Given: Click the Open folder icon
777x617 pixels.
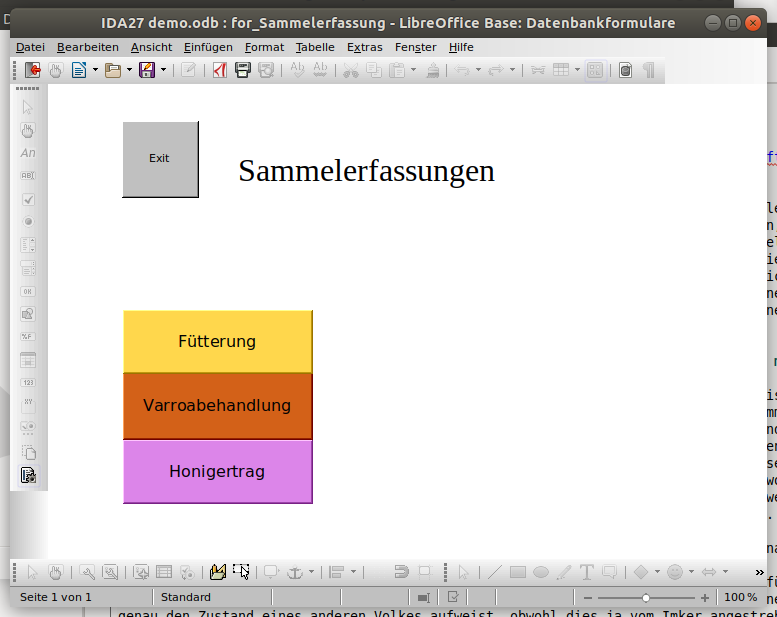Looking at the screenshot, I should coord(113,70).
